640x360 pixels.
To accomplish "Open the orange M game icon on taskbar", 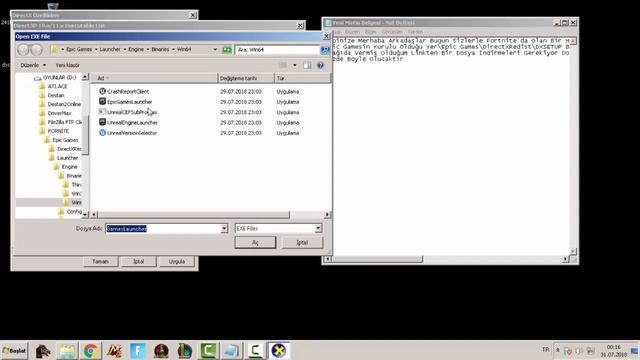I will pos(114,351).
